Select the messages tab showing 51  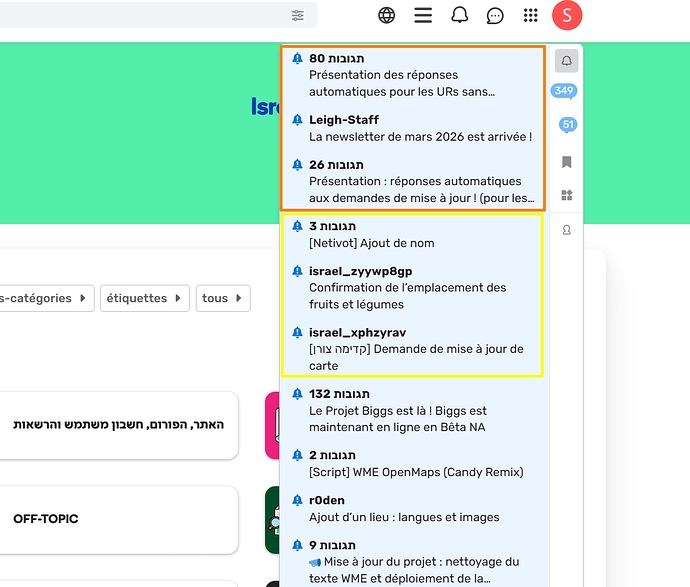(x=568, y=125)
